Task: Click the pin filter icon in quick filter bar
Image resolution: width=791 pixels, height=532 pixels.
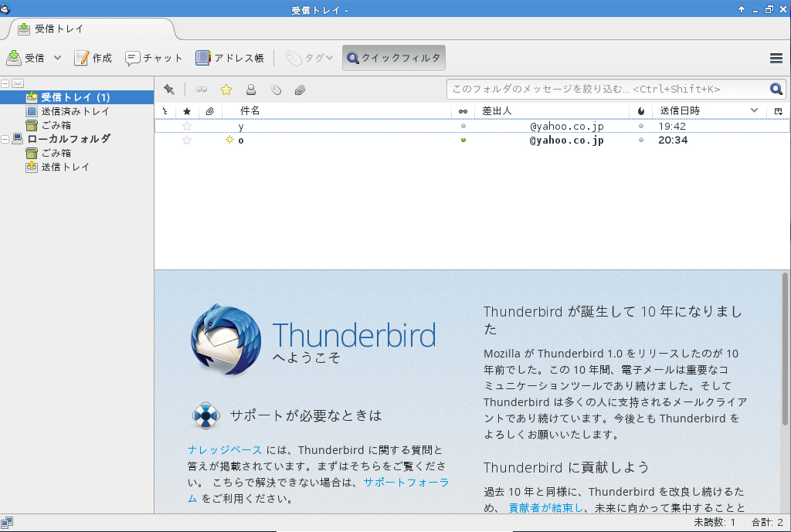Action: tap(169, 90)
